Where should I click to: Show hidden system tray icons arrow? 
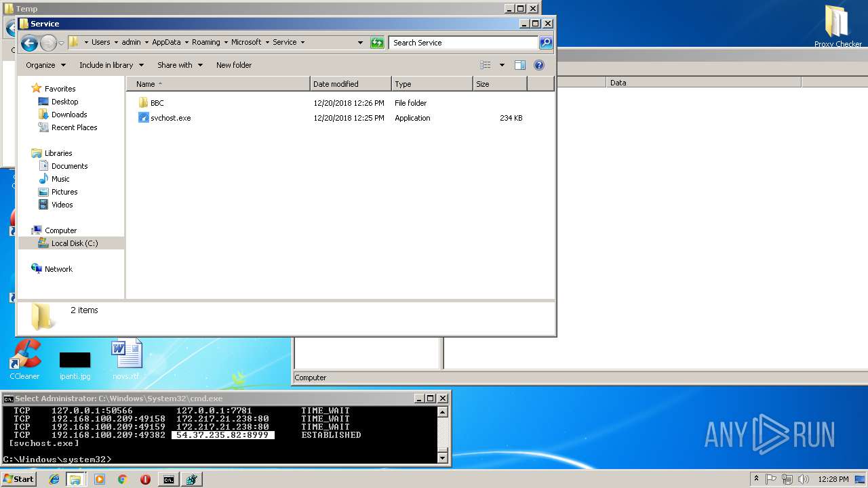click(x=756, y=479)
